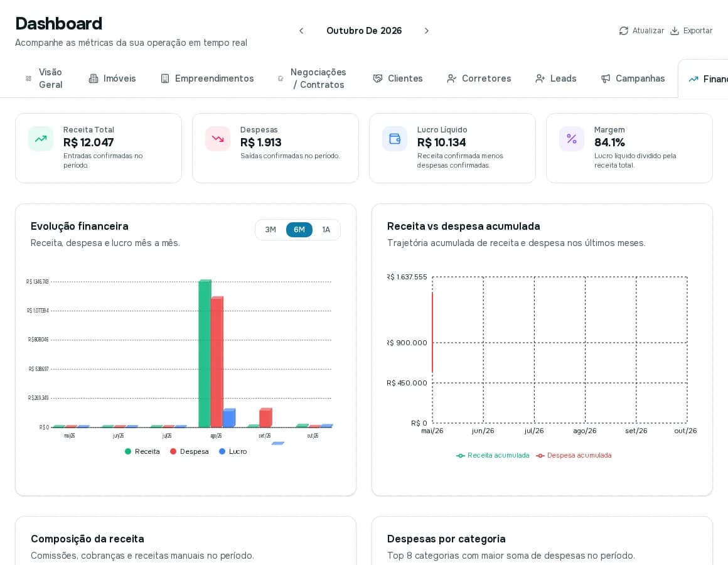
Task: Click the Leads user-plus icon
Action: (540, 78)
